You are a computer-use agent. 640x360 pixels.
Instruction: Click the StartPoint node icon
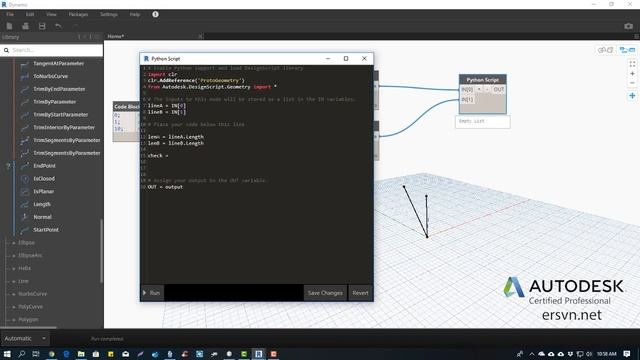click(x=24, y=230)
